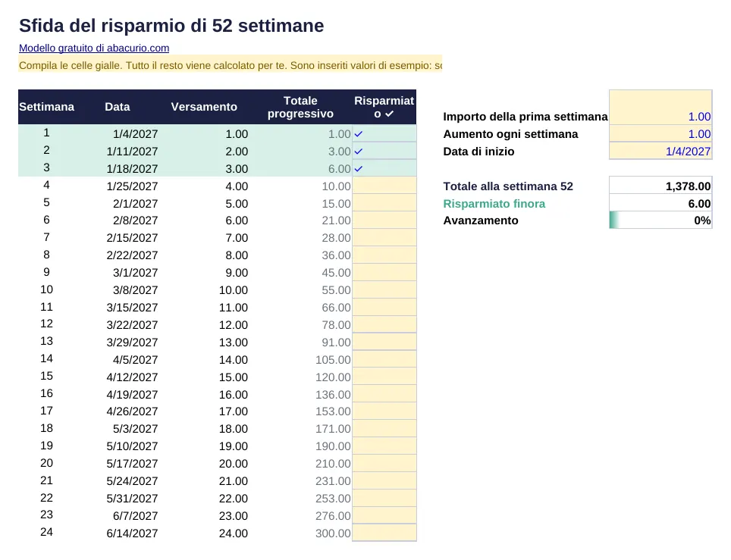Toggle the saved checkmark for week 1
Image resolution: width=731 pixels, height=560 pixels.
point(384,133)
